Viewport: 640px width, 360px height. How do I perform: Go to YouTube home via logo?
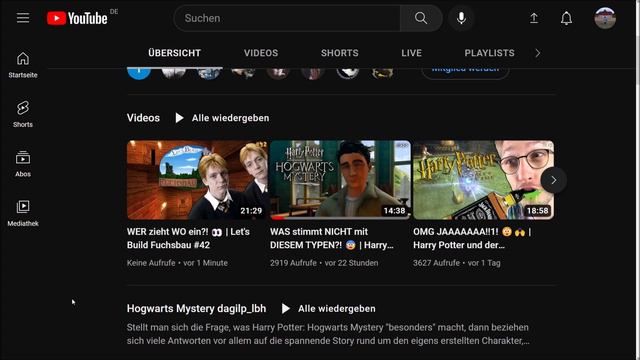coord(77,18)
